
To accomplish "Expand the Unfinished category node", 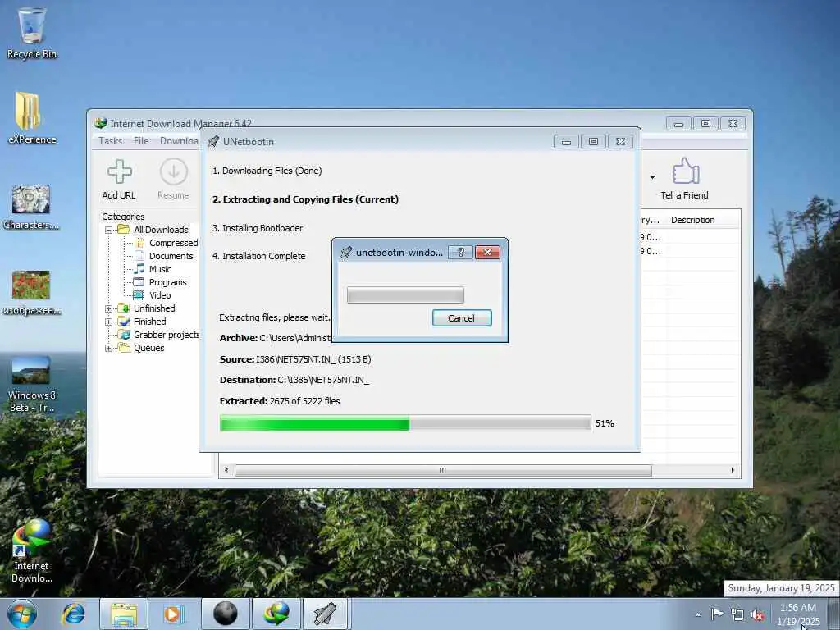I will 109,308.
